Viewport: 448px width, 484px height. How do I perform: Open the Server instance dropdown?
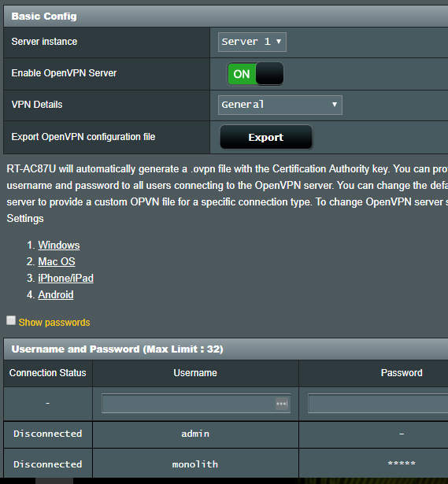click(x=252, y=42)
